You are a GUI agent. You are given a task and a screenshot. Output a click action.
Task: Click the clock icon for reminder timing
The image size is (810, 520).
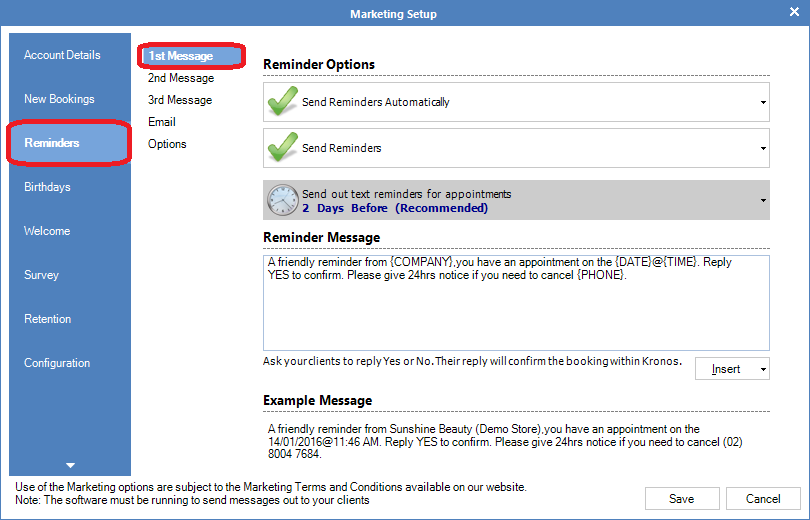pyautogui.click(x=282, y=200)
